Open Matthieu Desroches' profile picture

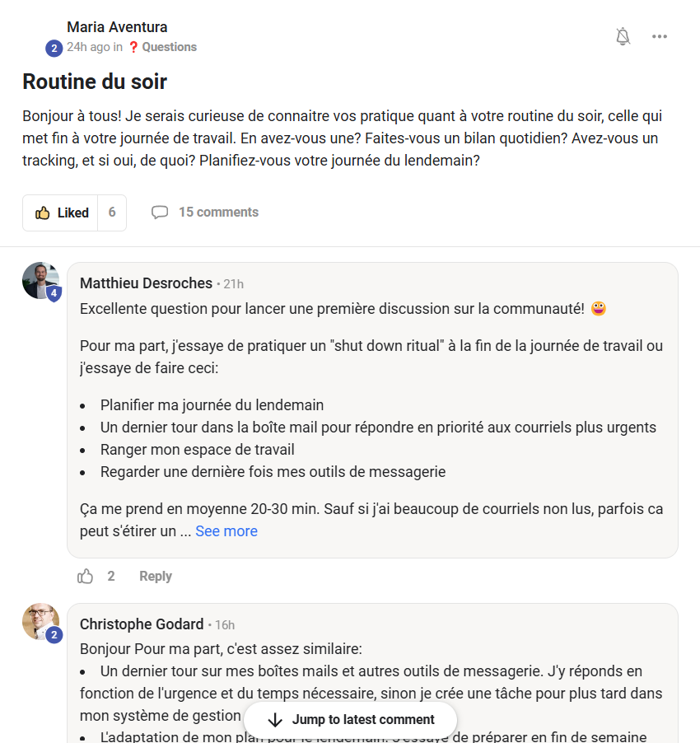[x=40, y=280]
